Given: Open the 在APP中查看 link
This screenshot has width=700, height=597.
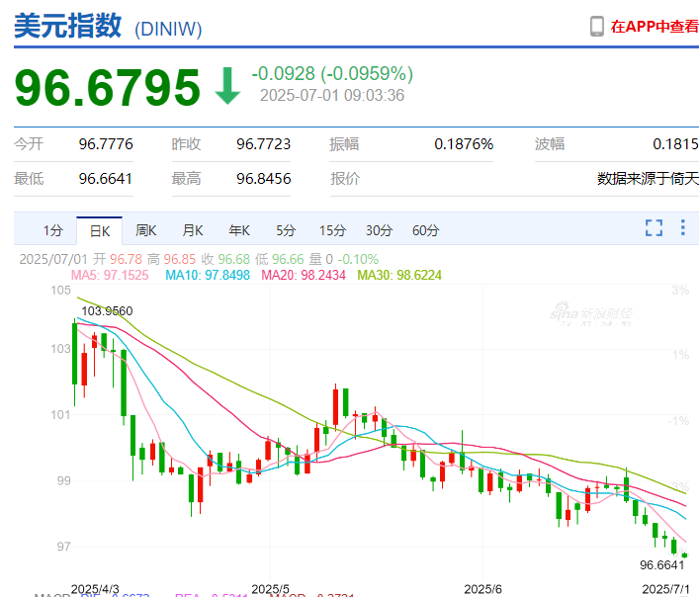Looking at the screenshot, I should (x=654, y=27).
